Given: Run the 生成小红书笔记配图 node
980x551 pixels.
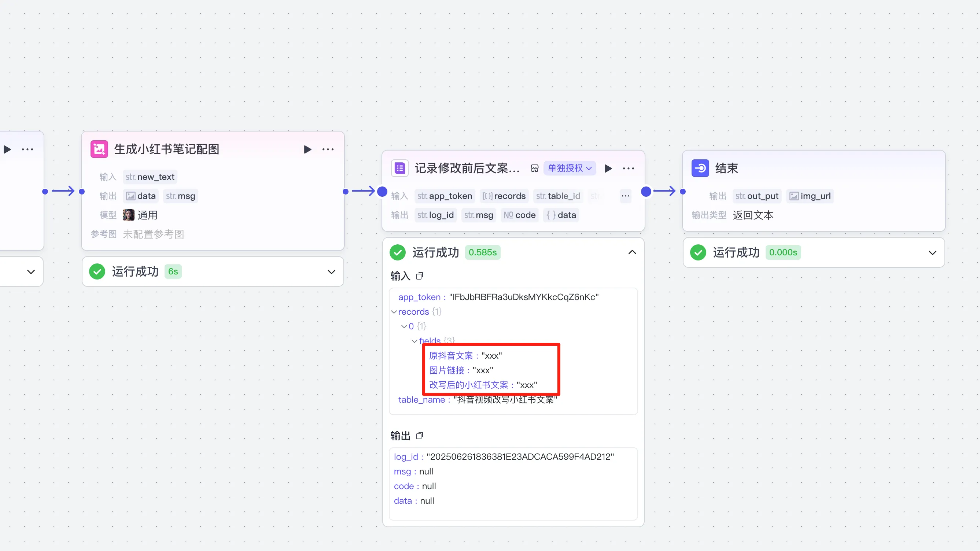Looking at the screenshot, I should (307, 149).
